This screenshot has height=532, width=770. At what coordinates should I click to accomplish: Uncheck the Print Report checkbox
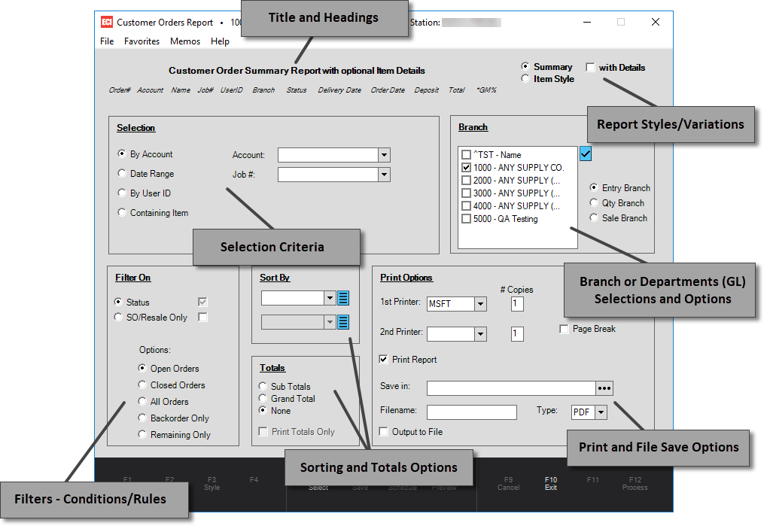384,359
